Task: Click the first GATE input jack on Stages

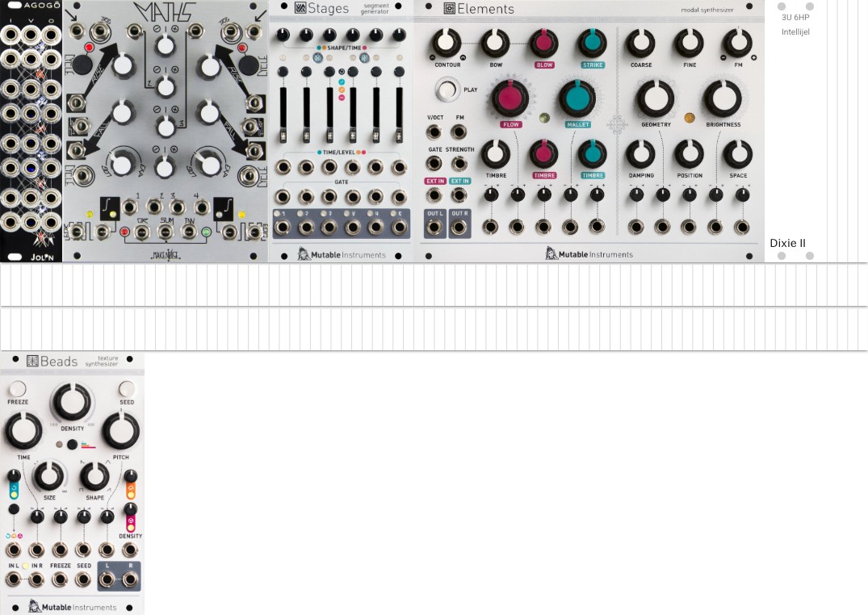Action: [x=283, y=196]
